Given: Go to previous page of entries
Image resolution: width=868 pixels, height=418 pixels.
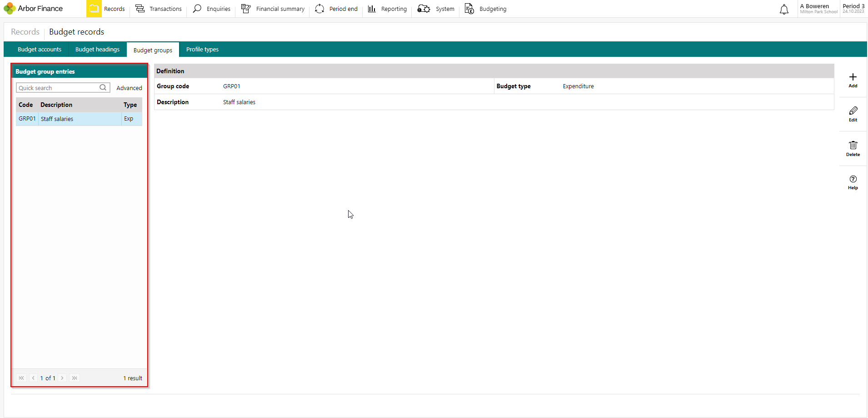Looking at the screenshot, I should click(33, 378).
